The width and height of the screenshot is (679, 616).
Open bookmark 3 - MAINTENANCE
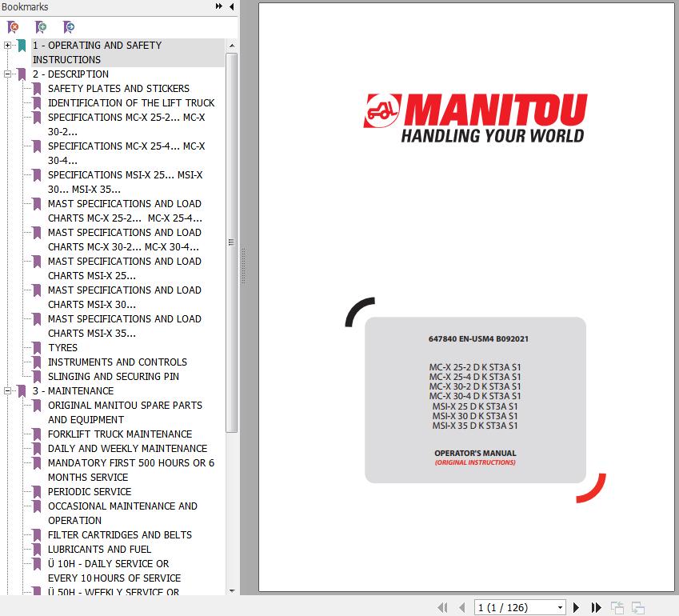(74, 390)
